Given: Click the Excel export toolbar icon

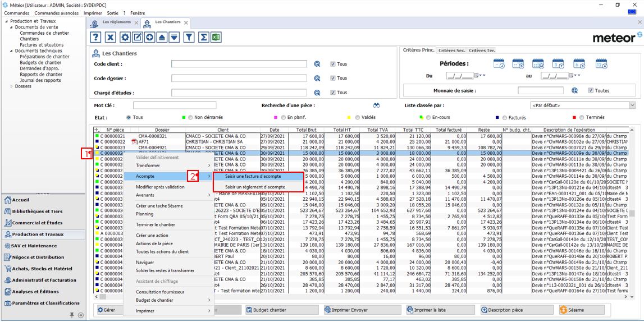Looking at the screenshot, I should tap(216, 38).
